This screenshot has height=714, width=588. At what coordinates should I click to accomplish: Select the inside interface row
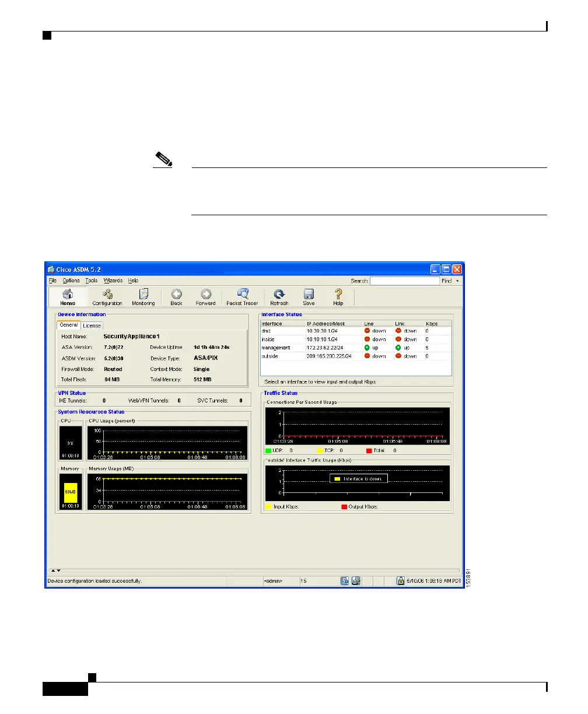(x=356, y=339)
